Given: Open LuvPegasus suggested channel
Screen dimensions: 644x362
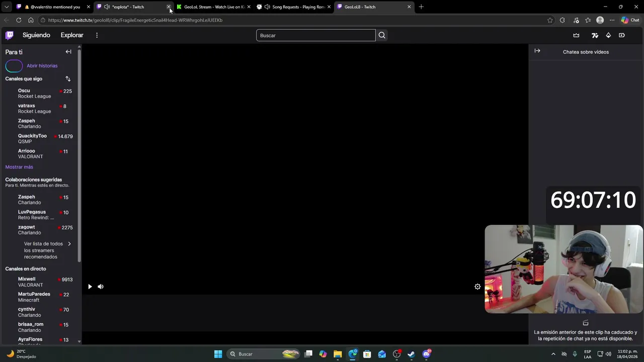Looking at the screenshot, I should pos(40,215).
